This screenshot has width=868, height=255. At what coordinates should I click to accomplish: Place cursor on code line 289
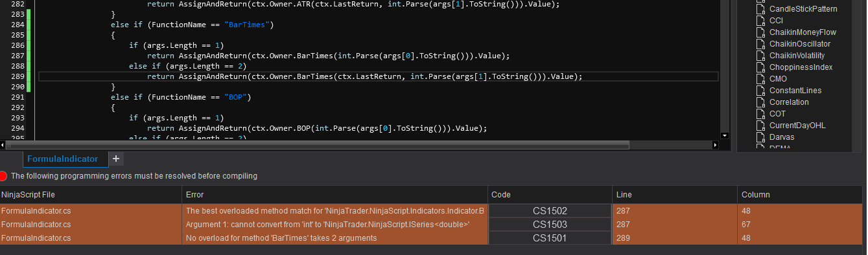(x=378, y=76)
